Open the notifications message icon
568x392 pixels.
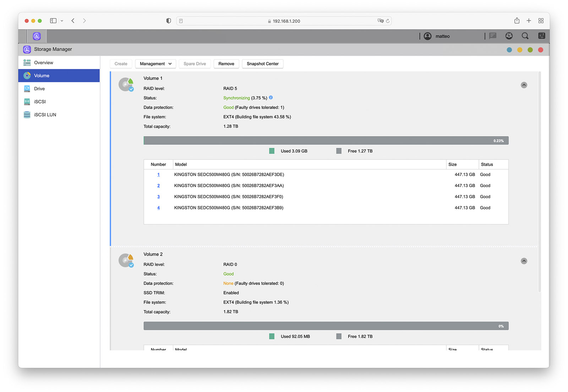(493, 36)
